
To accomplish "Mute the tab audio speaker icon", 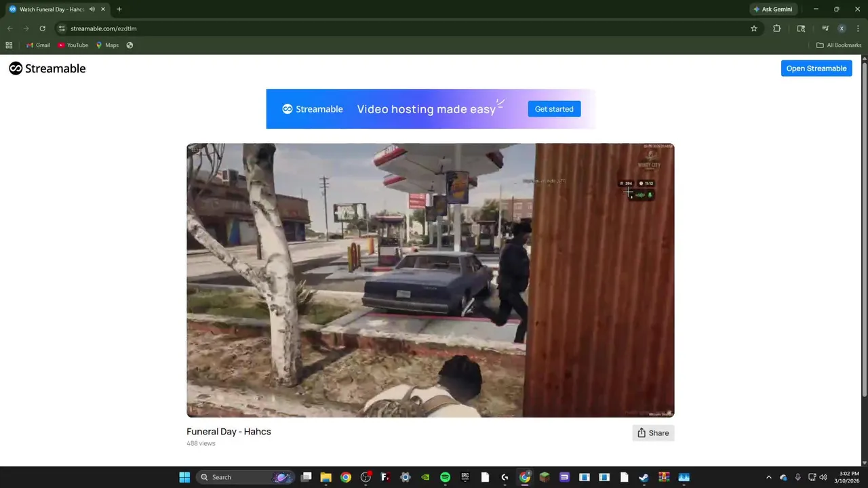I will tap(92, 9).
